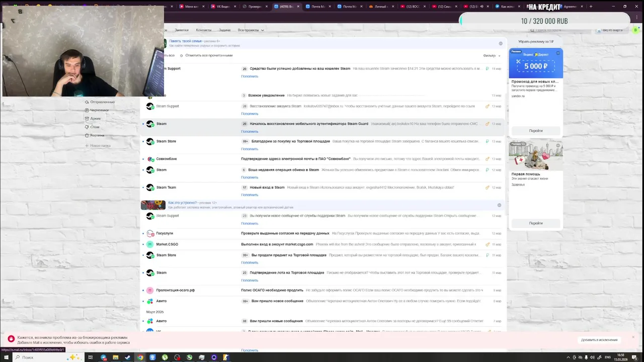Click 'Добавить в исключения' in warning bar
Screen dimensions: 644x362
pos(599,340)
